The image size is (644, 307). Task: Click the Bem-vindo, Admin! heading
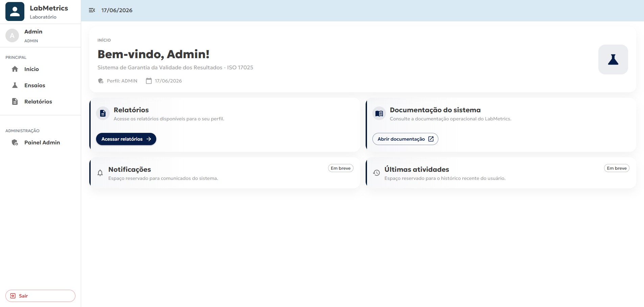(154, 54)
